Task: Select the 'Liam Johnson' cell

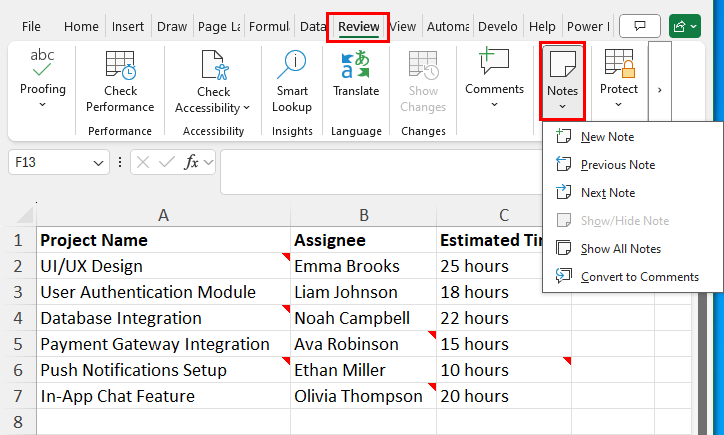Action: [364, 292]
